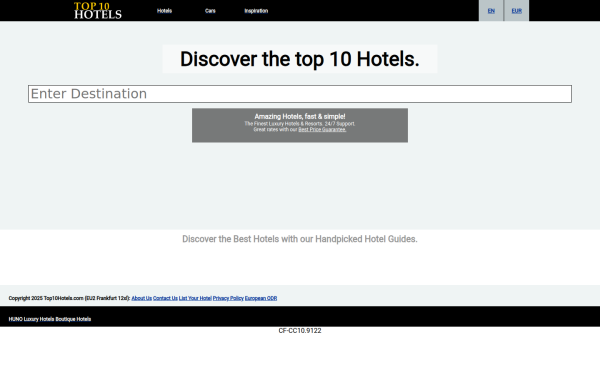Open the EUR currency selector
The image size is (600, 375).
pyautogui.click(x=517, y=11)
